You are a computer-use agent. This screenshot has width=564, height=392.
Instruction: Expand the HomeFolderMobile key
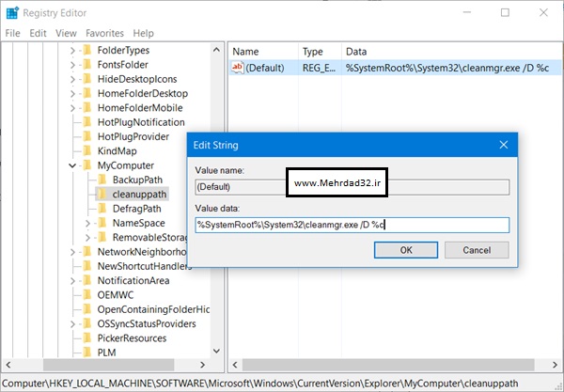(x=72, y=108)
